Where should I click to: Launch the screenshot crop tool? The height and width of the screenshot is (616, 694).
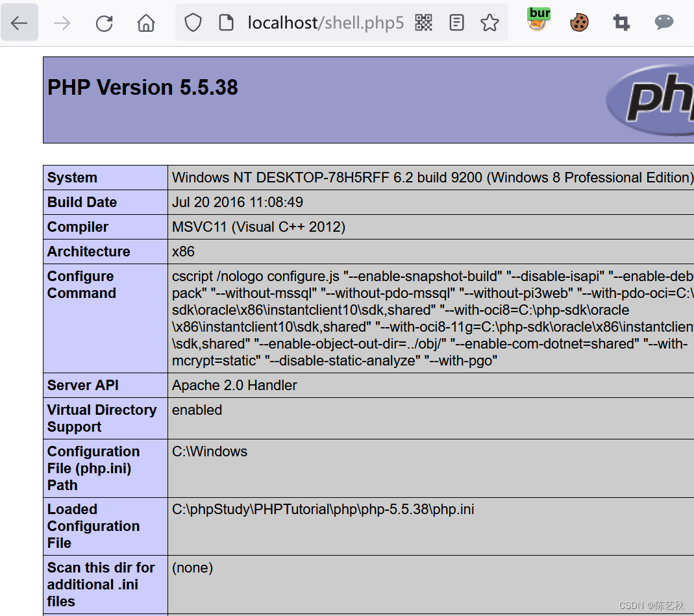click(x=621, y=23)
